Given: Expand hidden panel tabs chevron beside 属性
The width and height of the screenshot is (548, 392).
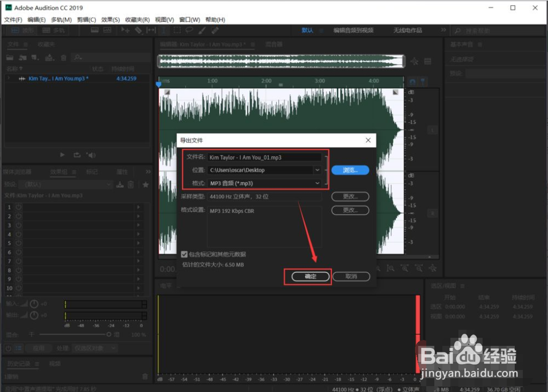Looking at the screenshot, I should point(148,172).
